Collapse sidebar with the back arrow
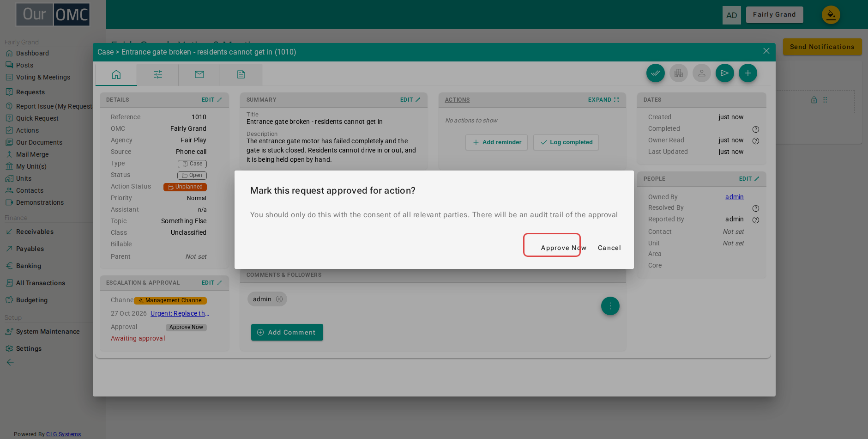 click(10, 362)
